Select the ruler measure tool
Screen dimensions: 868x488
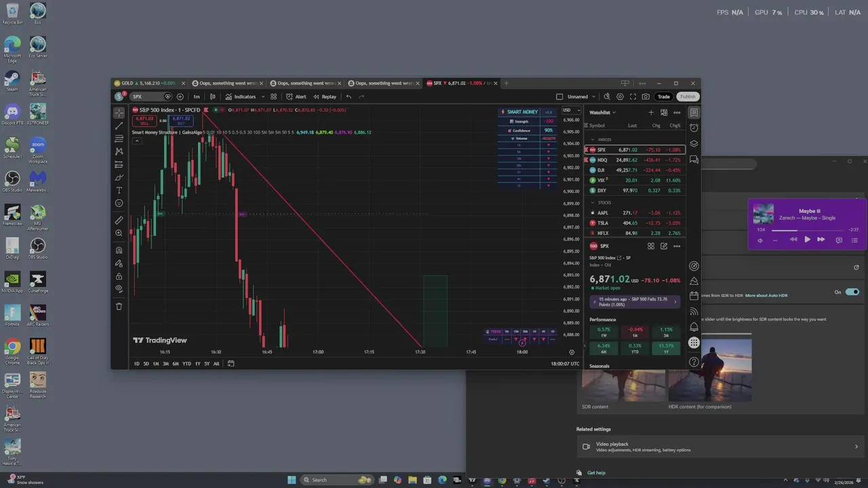pyautogui.click(x=119, y=220)
